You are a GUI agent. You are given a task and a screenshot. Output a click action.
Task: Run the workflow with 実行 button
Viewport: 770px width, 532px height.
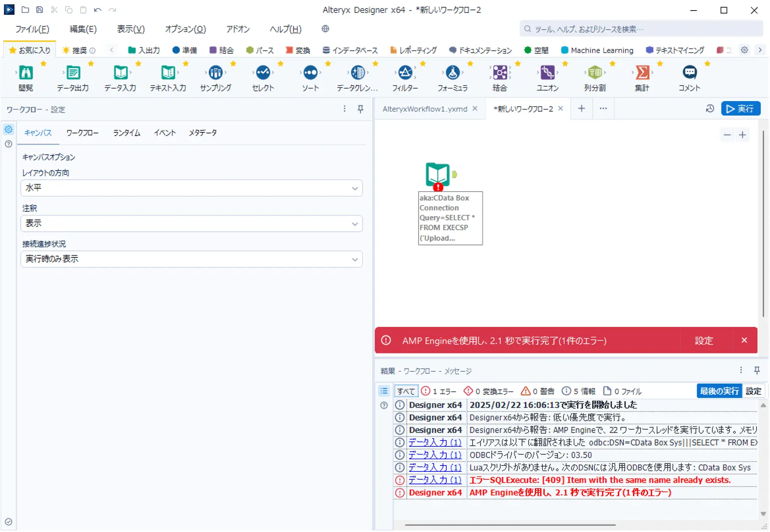[740, 109]
